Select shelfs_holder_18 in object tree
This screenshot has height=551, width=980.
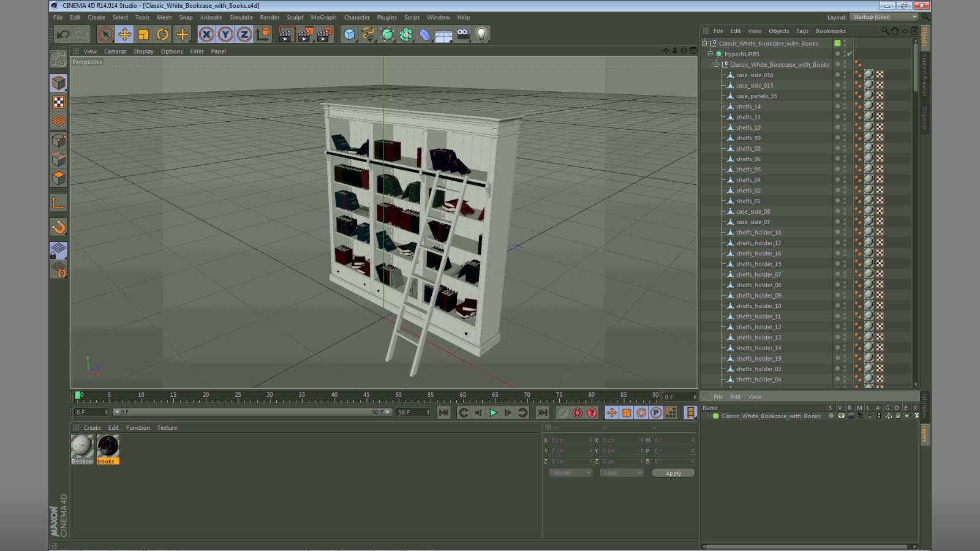pyautogui.click(x=758, y=233)
